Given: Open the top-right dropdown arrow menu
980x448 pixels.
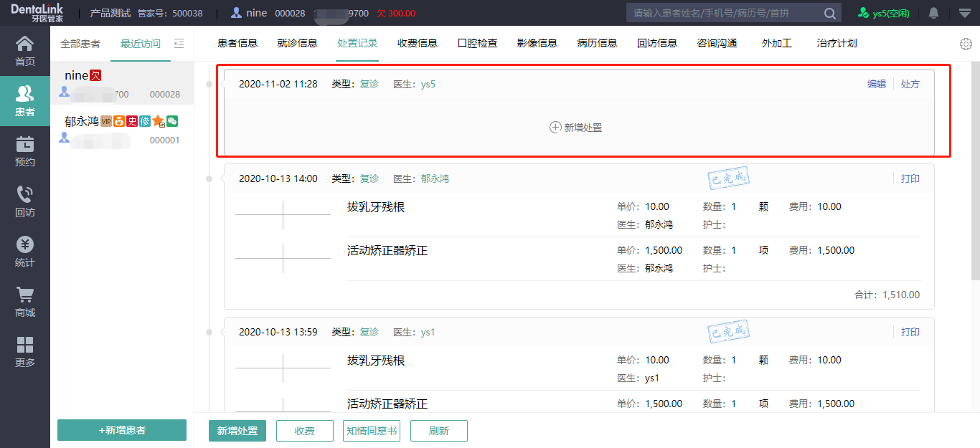Looking at the screenshot, I should 964,13.
